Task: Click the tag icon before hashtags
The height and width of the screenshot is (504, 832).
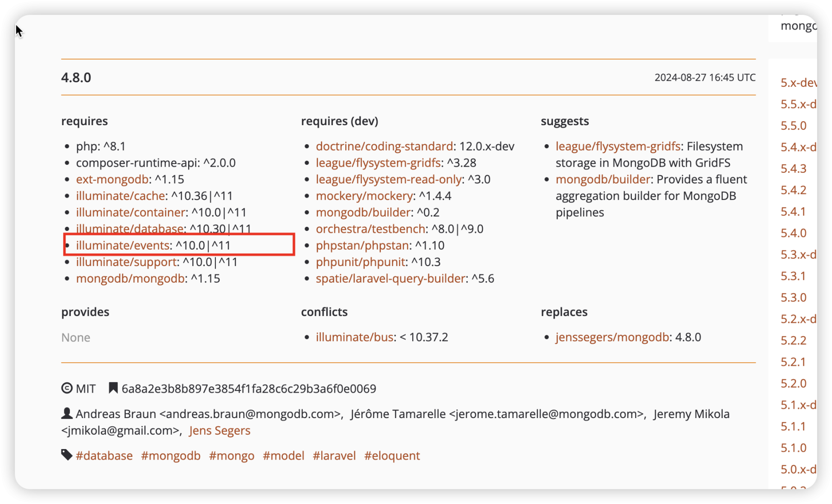Action: pyautogui.click(x=67, y=455)
